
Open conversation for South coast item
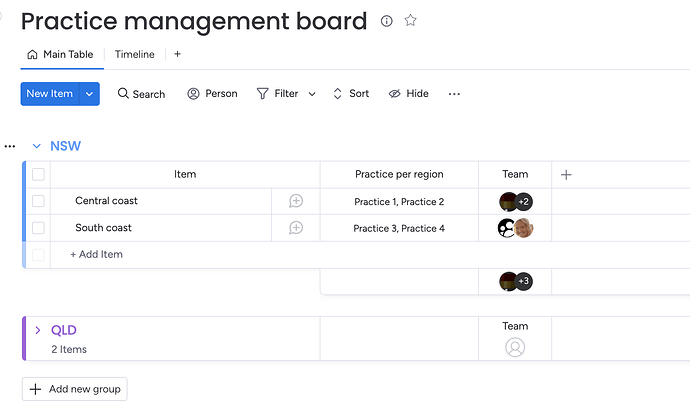[x=296, y=228]
